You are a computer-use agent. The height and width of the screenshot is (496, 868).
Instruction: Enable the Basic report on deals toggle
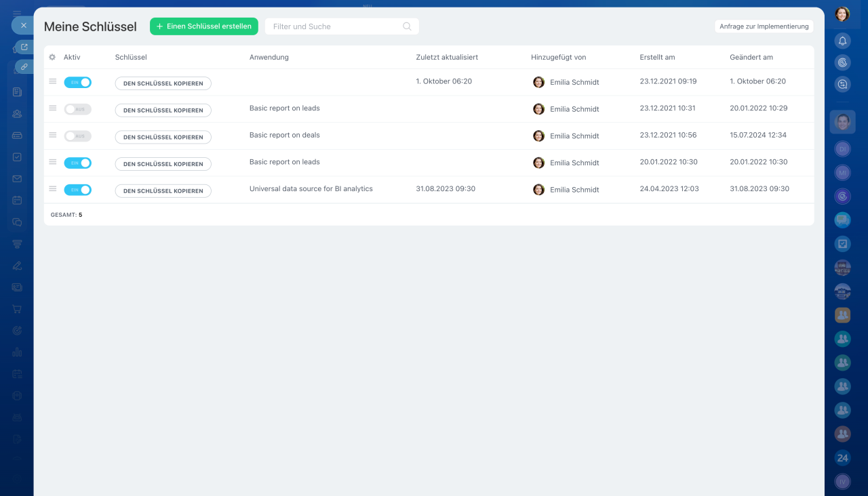click(78, 136)
